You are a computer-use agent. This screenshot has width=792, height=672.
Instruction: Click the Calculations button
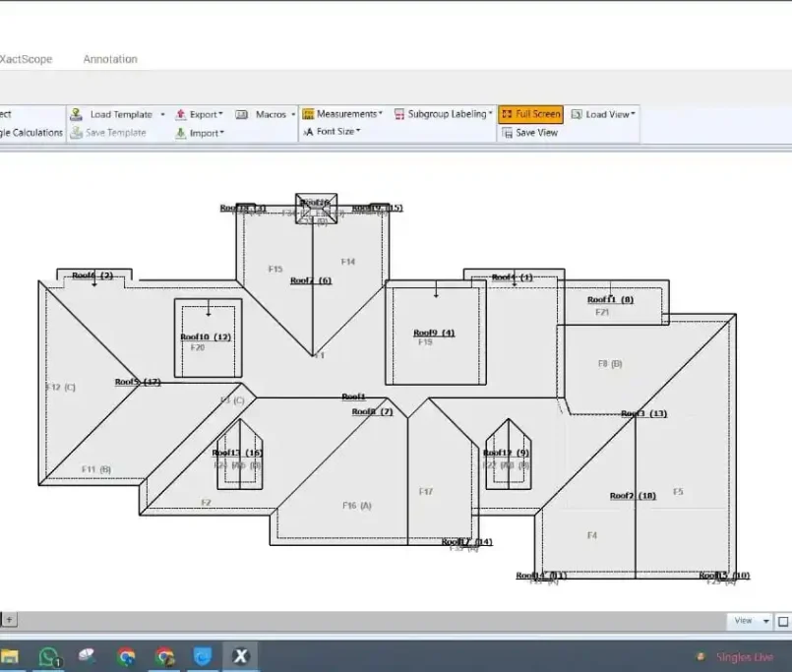[x=31, y=133]
